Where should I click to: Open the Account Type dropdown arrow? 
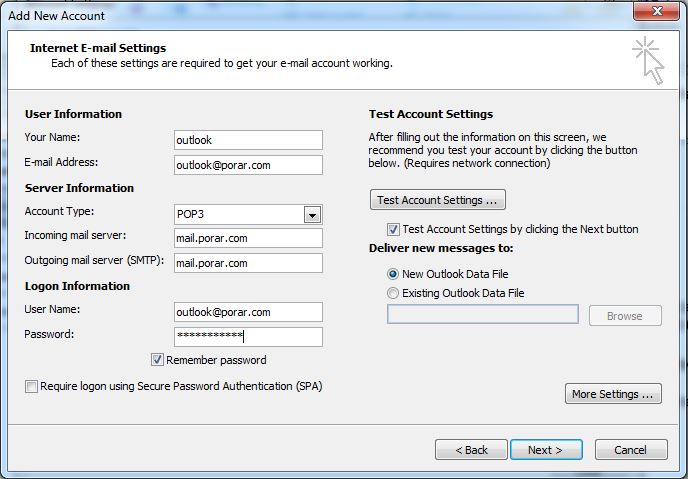[312, 214]
